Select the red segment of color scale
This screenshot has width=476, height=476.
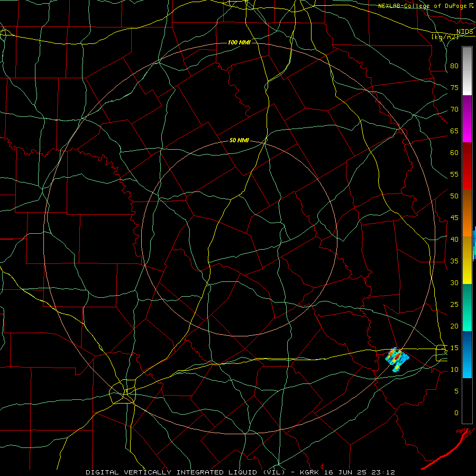point(467,166)
